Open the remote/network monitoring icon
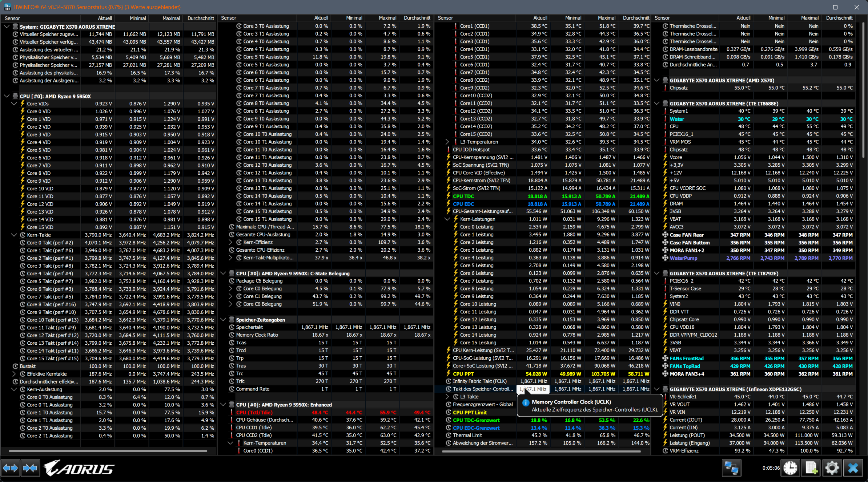The width and height of the screenshot is (868, 482). pos(731,468)
